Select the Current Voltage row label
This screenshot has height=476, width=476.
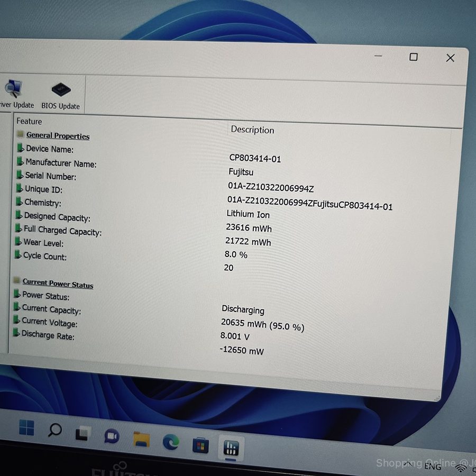click(x=50, y=322)
